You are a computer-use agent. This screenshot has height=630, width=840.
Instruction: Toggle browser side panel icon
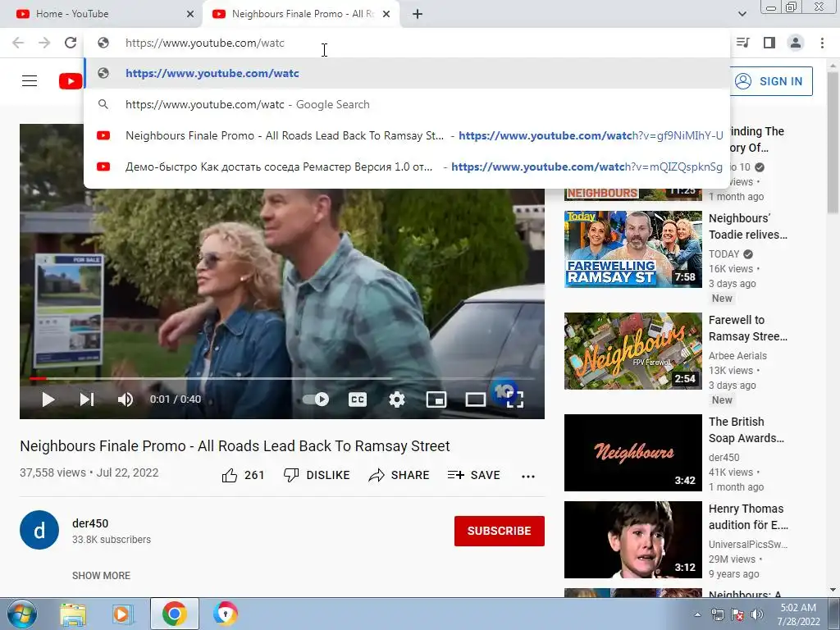coord(769,43)
